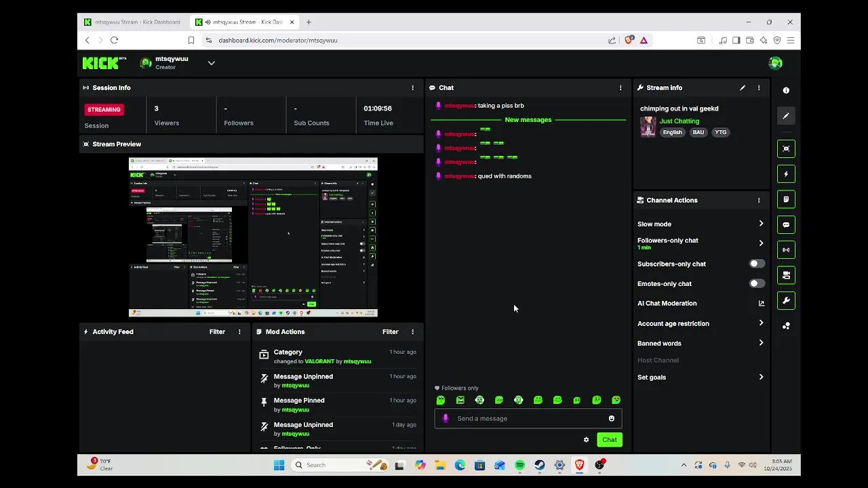Bookmark this page in address bar
Screen dimensions: 868x488
tap(191, 40)
